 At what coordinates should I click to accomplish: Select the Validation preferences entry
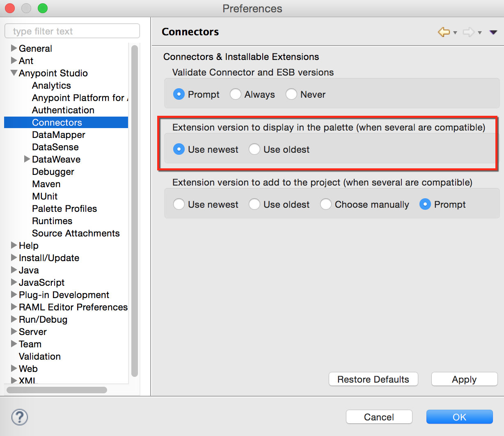pyautogui.click(x=40, y=356)
